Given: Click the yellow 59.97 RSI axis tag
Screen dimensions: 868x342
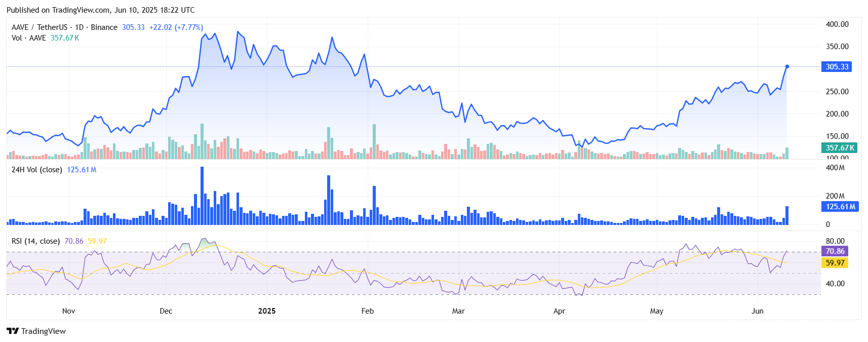Looking at the screenshot, I should (835, 263).
